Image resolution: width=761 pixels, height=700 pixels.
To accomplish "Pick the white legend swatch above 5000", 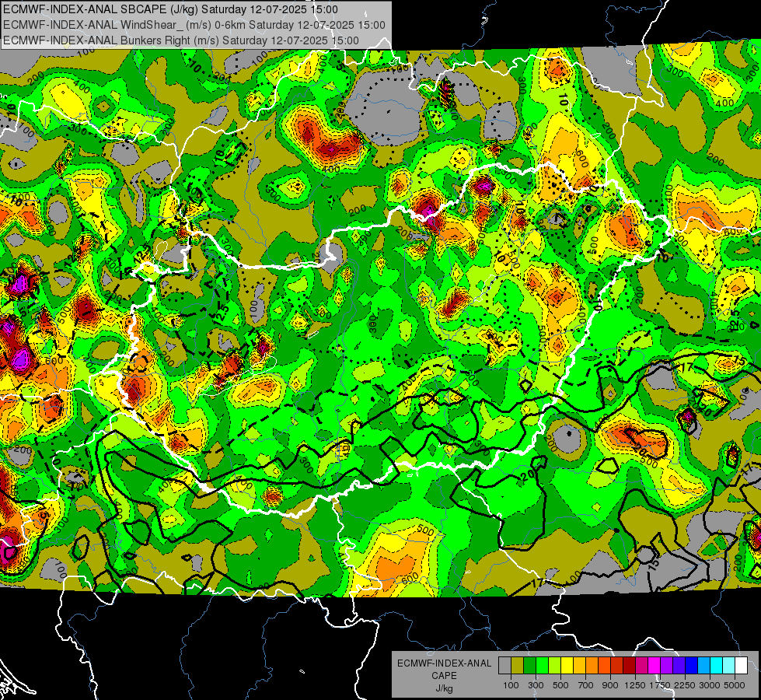I will pos(742,665).
